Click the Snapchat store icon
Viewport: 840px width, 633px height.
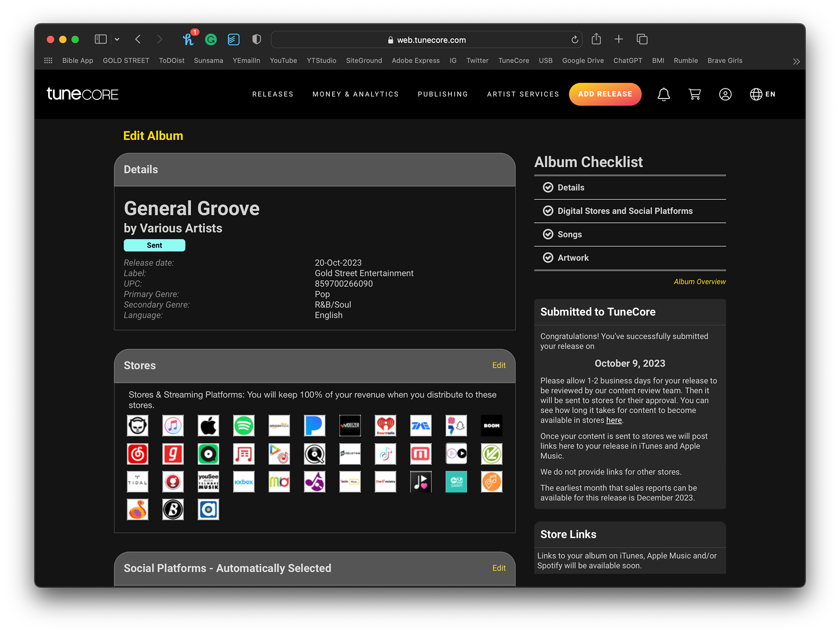456,426
